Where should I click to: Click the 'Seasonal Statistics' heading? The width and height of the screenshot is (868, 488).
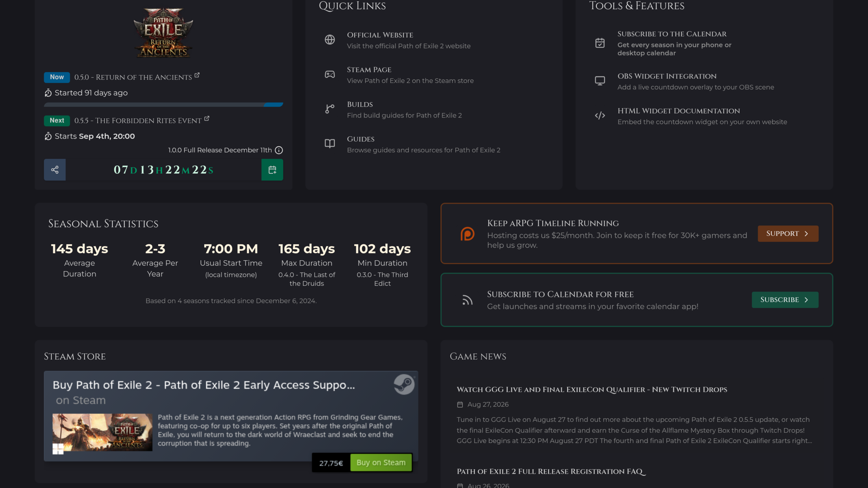pos(103,224)
